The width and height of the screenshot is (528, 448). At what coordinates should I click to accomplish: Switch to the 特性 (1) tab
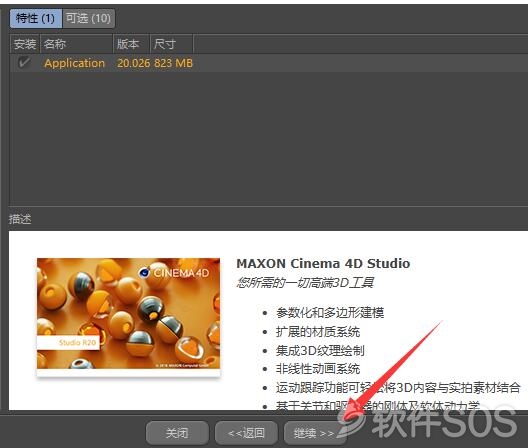point(35,18)
